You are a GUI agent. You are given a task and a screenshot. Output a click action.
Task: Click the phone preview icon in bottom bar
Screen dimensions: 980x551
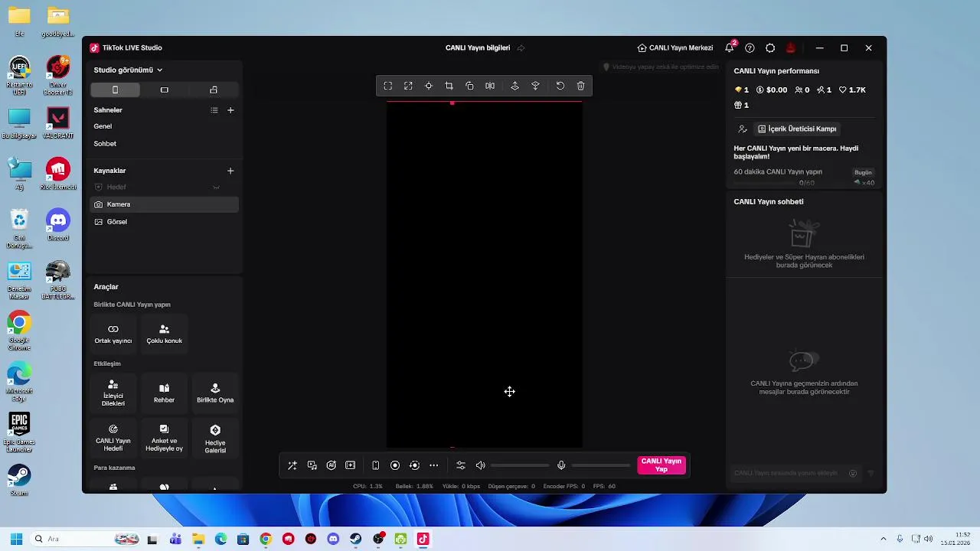(376, 465)
